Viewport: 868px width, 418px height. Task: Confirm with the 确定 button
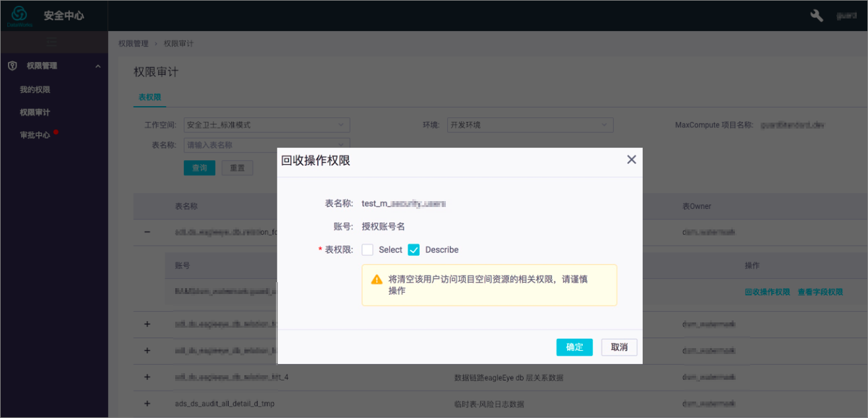pos(574,347)
